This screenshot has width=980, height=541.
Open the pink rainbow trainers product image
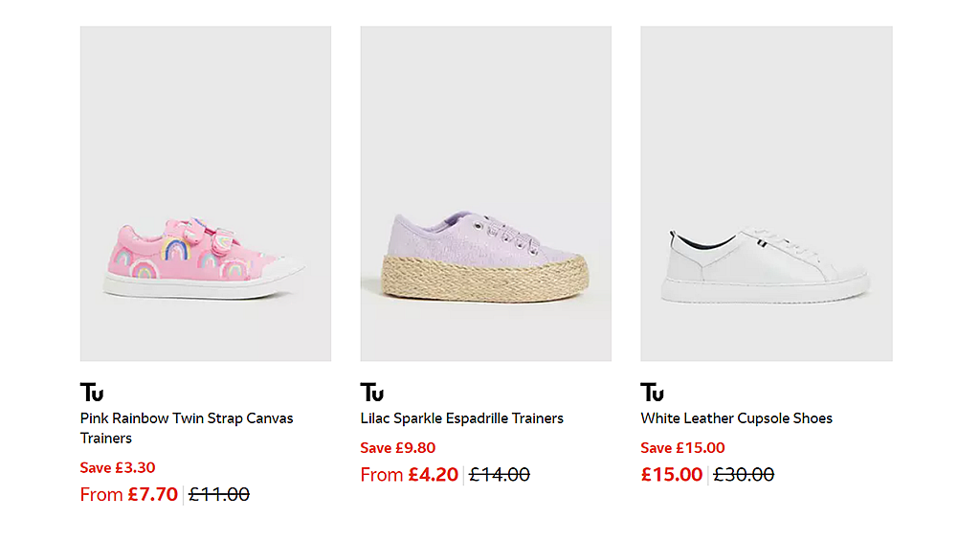click(206, 193)
